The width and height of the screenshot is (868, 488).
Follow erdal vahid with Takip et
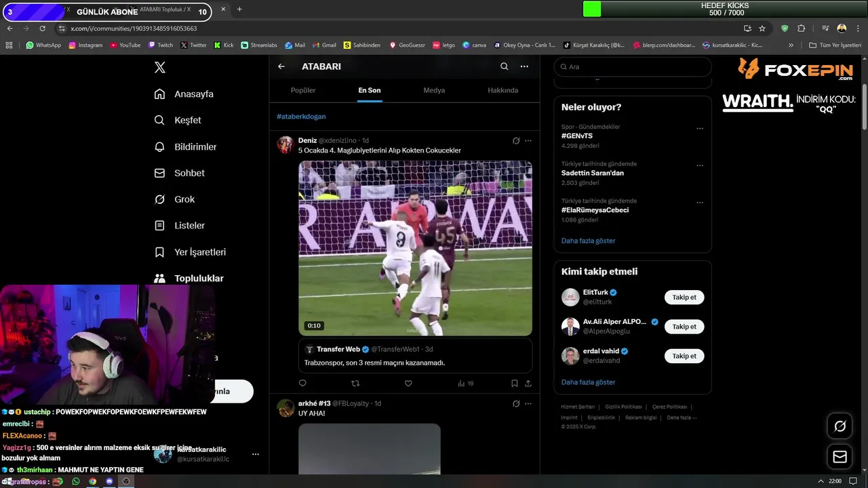[684, 356]
